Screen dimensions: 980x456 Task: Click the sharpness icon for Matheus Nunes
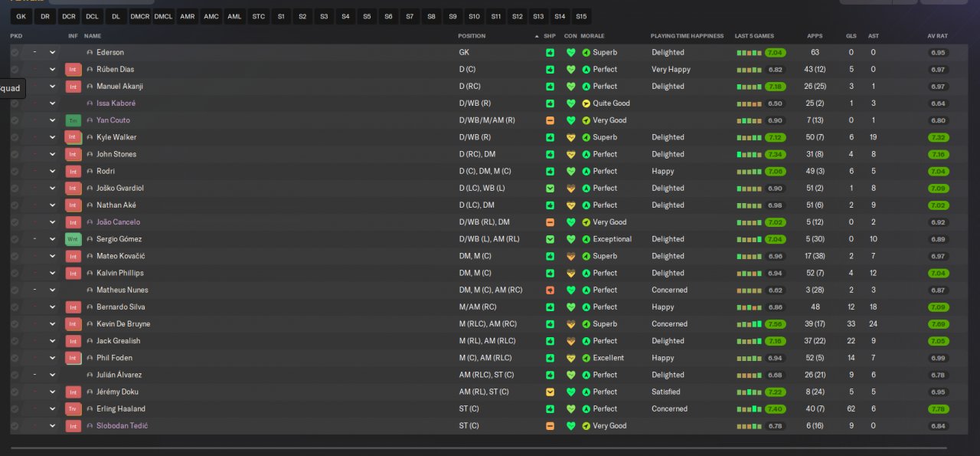tap(550, 290)
